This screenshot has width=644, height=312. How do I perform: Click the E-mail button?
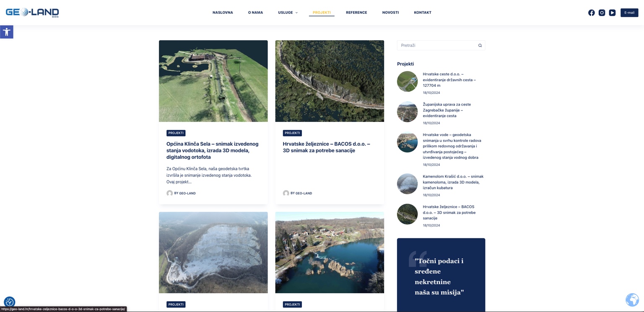tap(629, 13)
